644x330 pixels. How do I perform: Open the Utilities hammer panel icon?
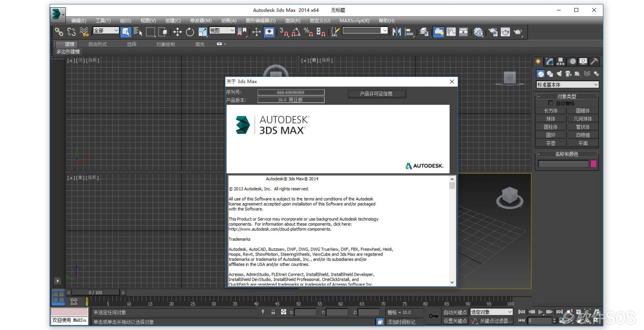594,62
